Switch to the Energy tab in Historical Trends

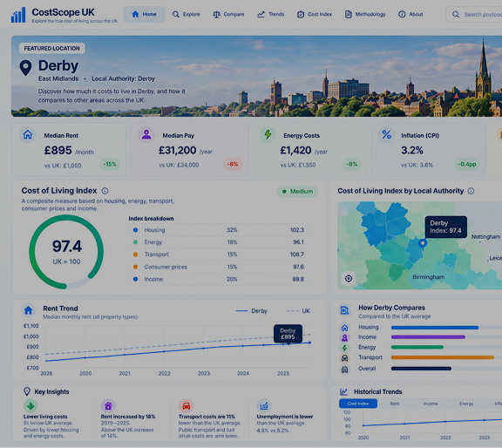click(x=466, y=404)
